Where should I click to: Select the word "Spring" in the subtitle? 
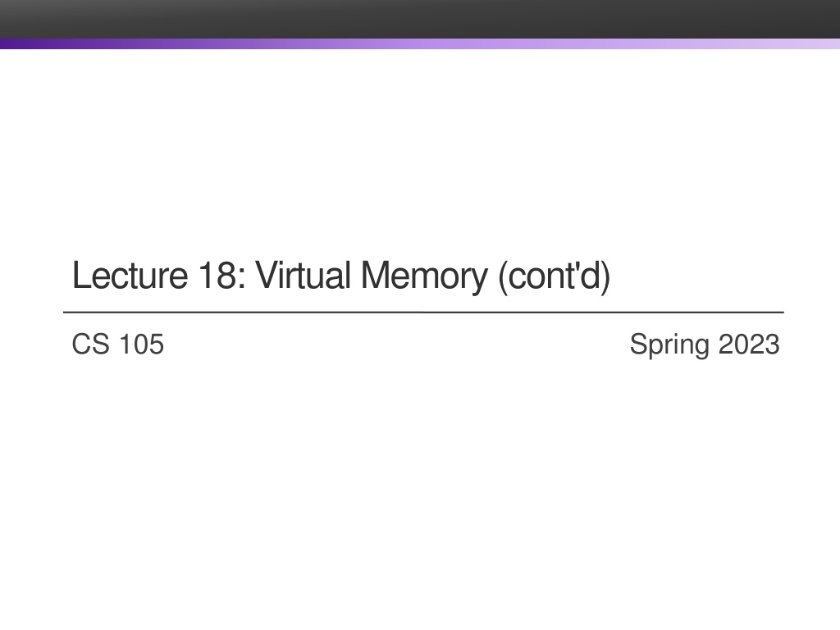(x=669, y=345)
